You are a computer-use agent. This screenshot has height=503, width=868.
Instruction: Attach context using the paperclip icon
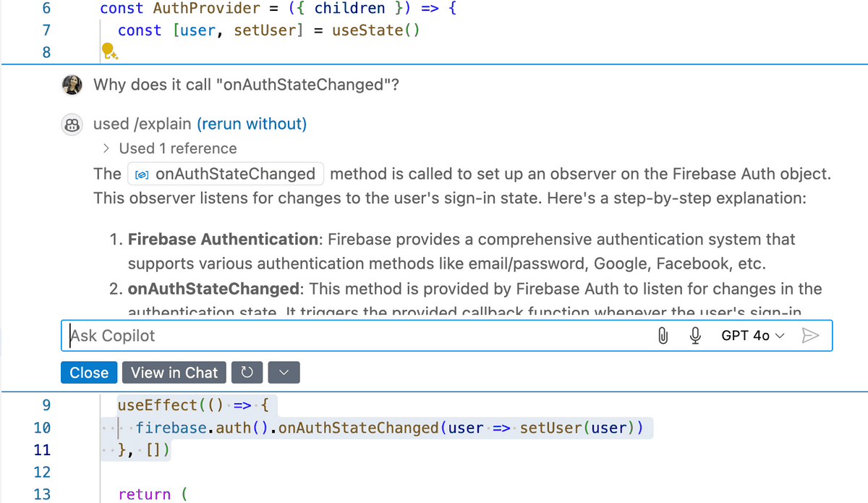(x=662, y=336)
